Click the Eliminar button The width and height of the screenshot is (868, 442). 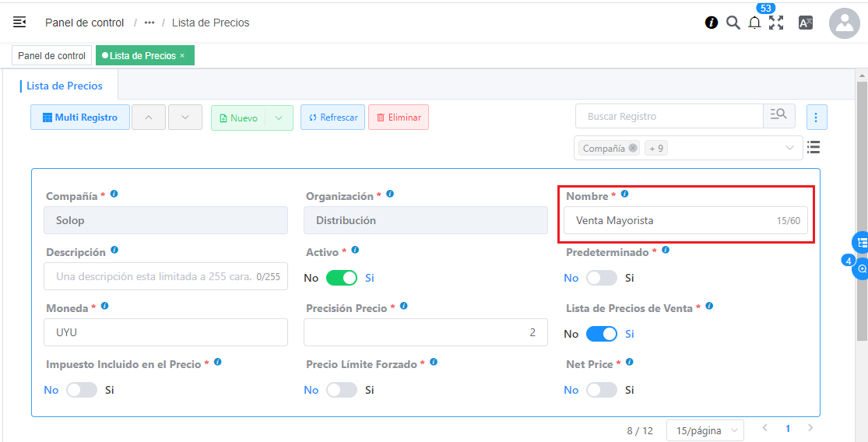coord(399,118)
